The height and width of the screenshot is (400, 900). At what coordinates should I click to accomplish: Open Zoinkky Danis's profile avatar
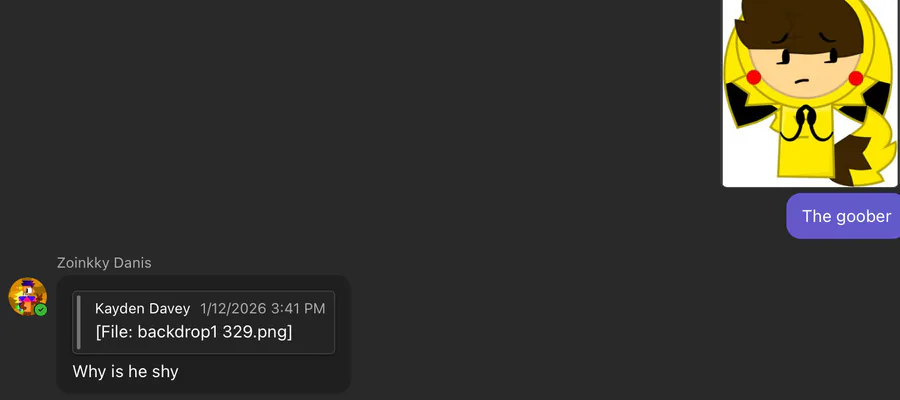click(x=27, y=297)
